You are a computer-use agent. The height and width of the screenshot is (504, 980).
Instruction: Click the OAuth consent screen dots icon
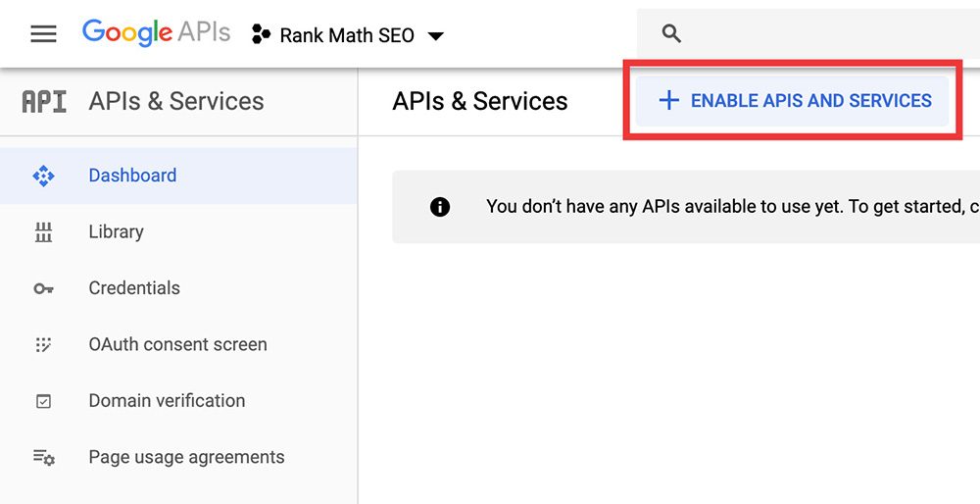pos(44,345)
